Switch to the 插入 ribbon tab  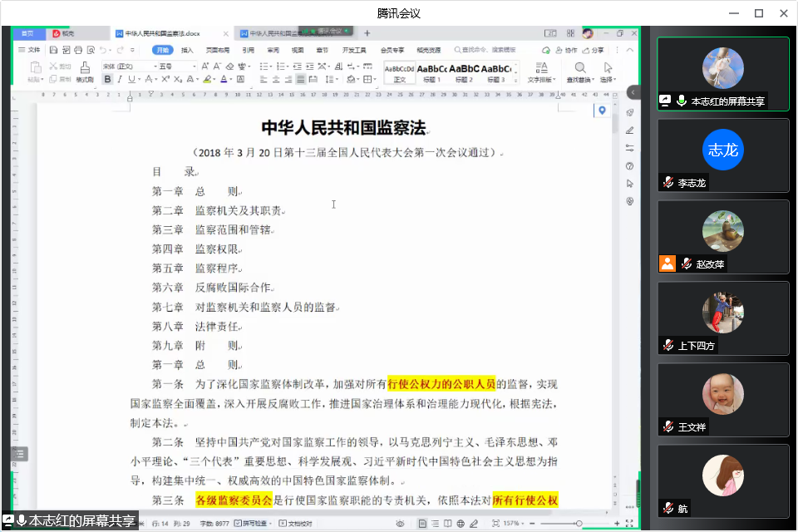(187, 50)
